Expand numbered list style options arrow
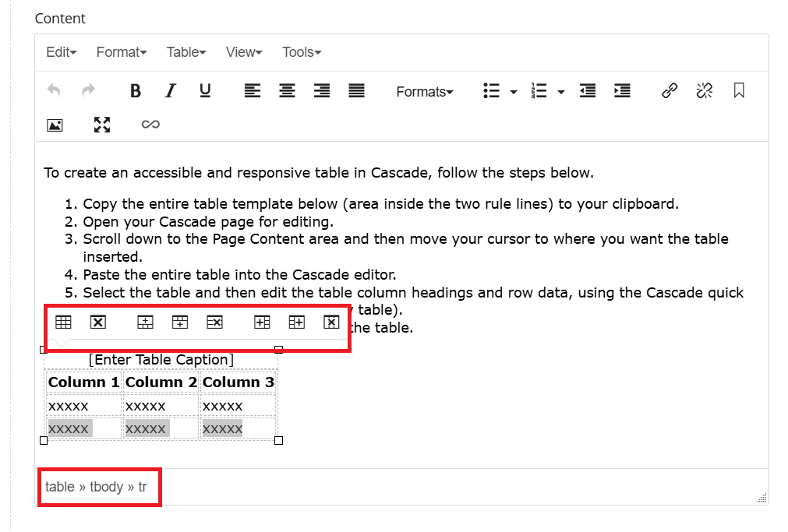 560,92
